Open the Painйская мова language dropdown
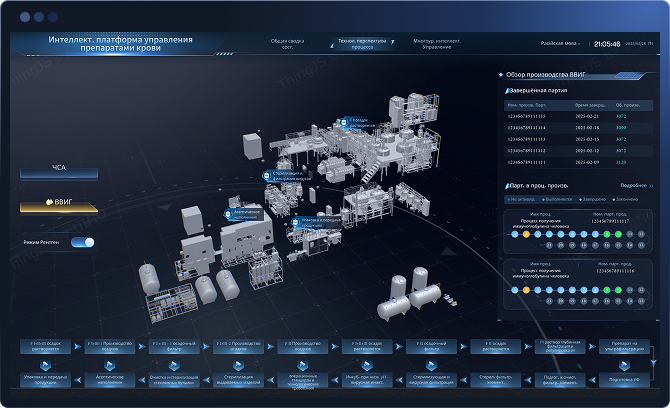Image resolution: width=670 pixels, height=408 pixels. (563, 44)
